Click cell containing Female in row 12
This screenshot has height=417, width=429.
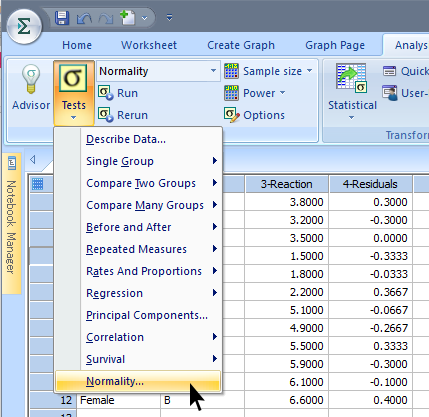(118, 400)
